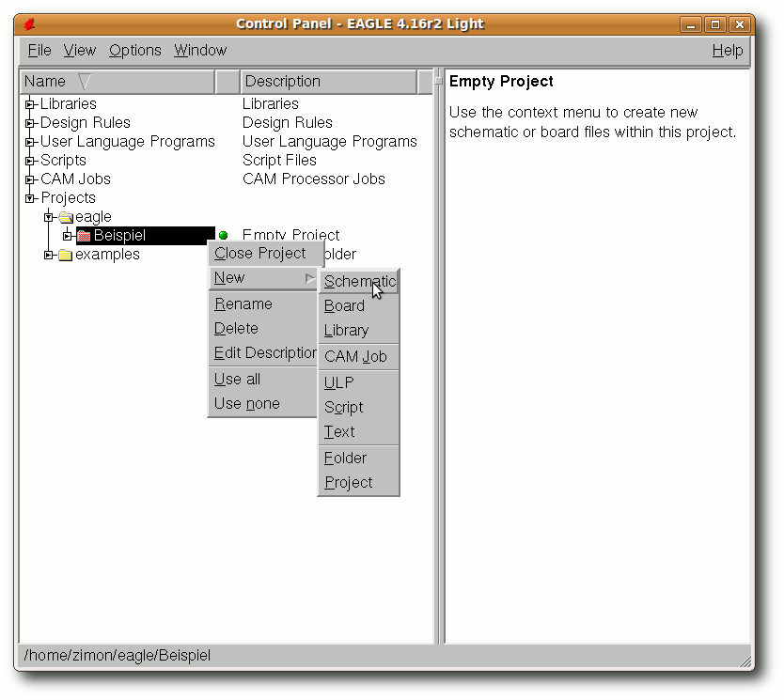
Task: Click the EAGLE app icon in title bar
Action: [x=30, y=24]
